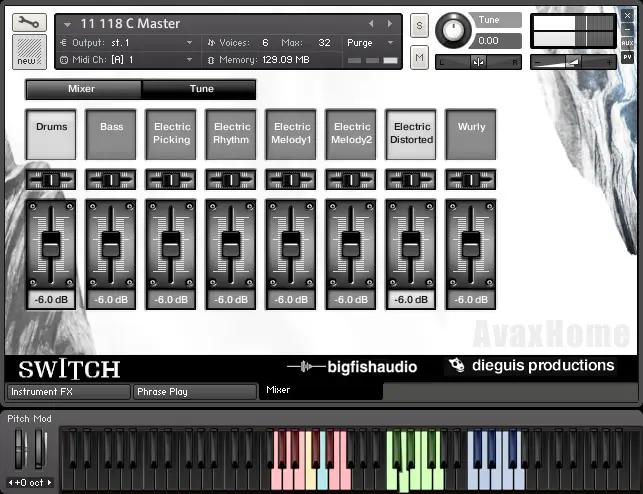Click the Drums volume fader
The height and width of the screenshot is (494, 643).
click(x=51, y=244)
